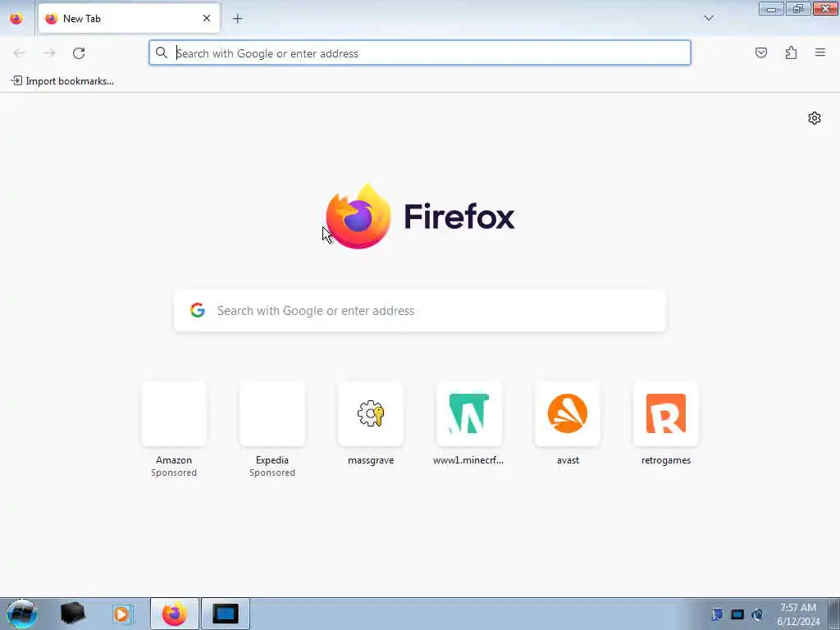Open the clock showing 7:57 AM
The width and height of the screenshot is (840, 630).
click(797, 614)
